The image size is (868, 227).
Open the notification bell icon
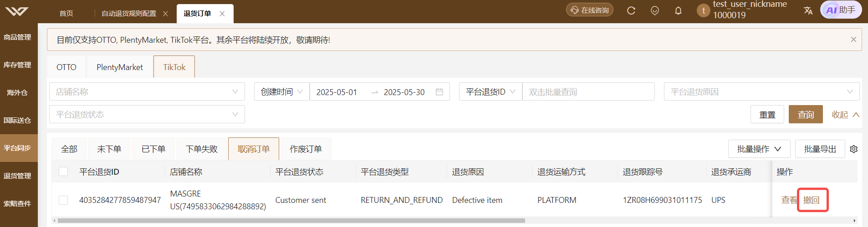[x=678, y=10]
